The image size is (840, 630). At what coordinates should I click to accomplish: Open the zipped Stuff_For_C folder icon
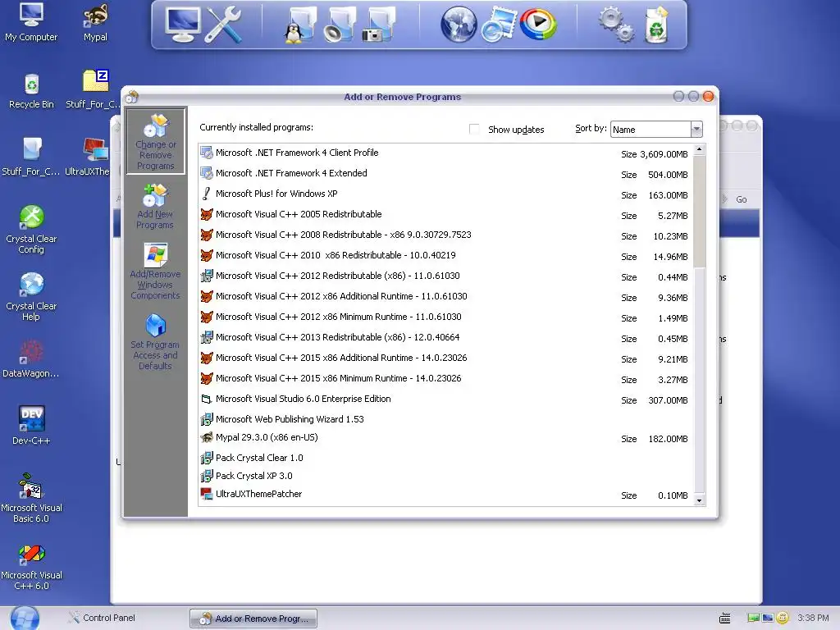(94, 89)
